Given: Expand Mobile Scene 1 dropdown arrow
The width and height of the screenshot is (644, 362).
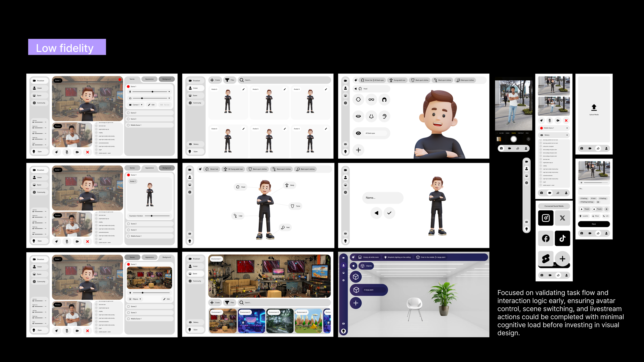Looking at the screenshot, I should tap(567, 128).
